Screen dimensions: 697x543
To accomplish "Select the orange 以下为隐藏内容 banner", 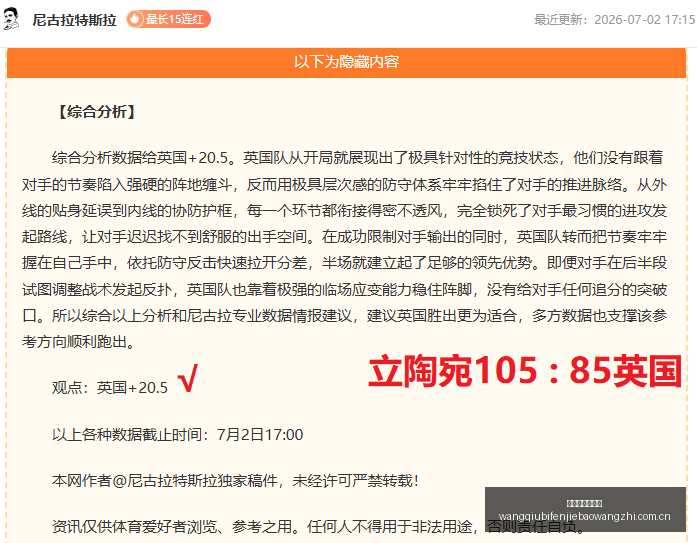I will [346, 62].
